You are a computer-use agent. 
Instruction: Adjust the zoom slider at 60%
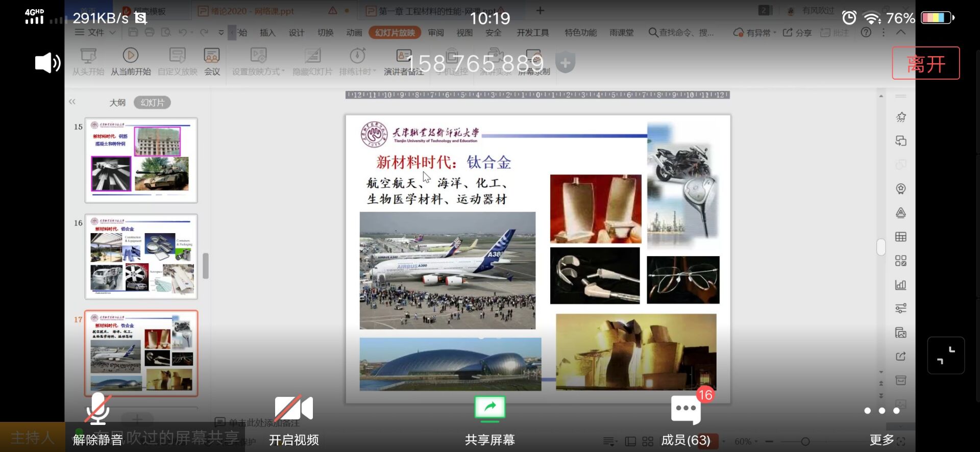(805, 442)
